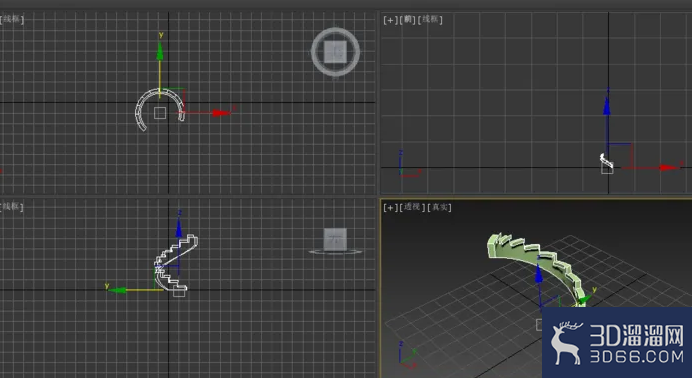The width and height of the screenshot is (692, 378).
Task: Grab green Y axis arrow in top-left viewport
Action: click(x=160, y=52)
